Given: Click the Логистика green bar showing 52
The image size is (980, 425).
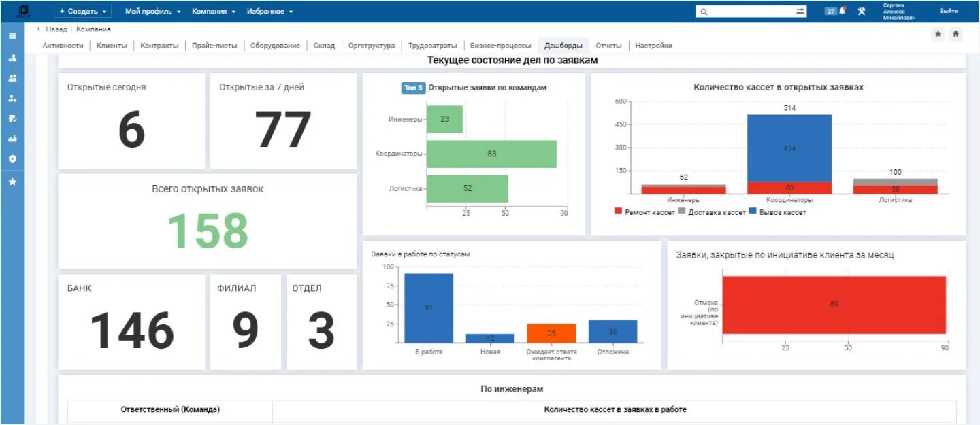Looking at the screenshot, I should 468,188.
